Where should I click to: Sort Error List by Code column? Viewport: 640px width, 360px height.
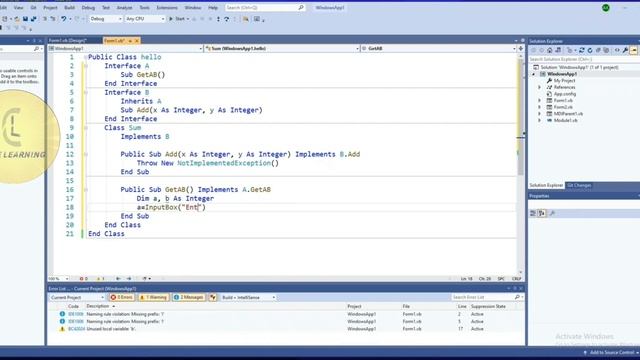click(x=73, y=306)
